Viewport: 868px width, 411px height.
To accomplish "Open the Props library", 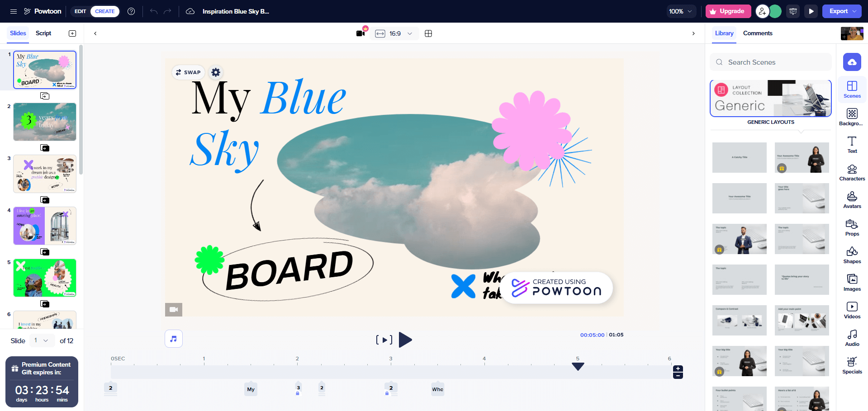I will [852, 228].
